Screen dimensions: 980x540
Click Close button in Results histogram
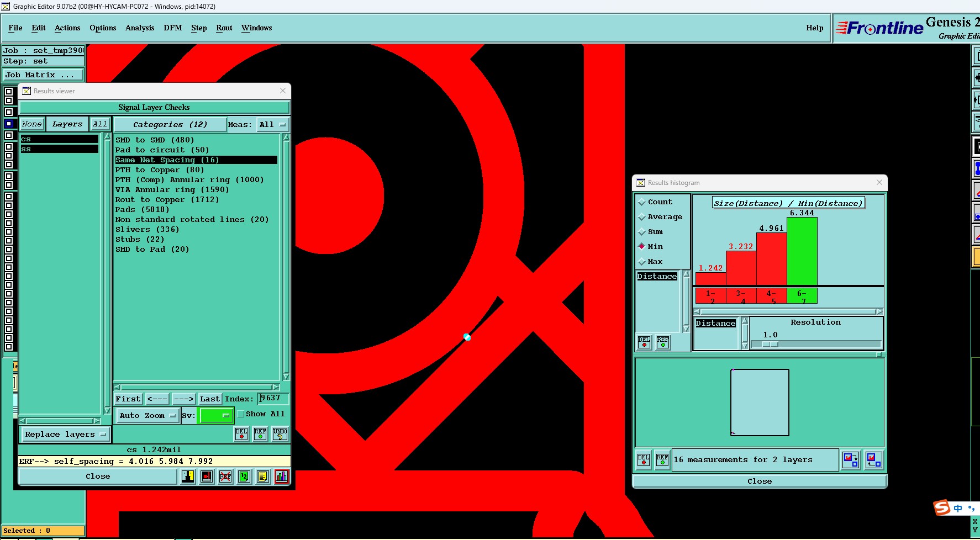pyautogui.click(x=760, y=481)
